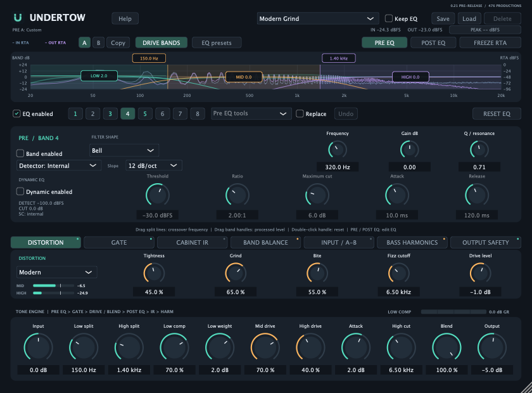Open the BASS HARMONICS section tab
Image resolution: width=532 pixels, height=393 pixels.
(x=412, y=243)
